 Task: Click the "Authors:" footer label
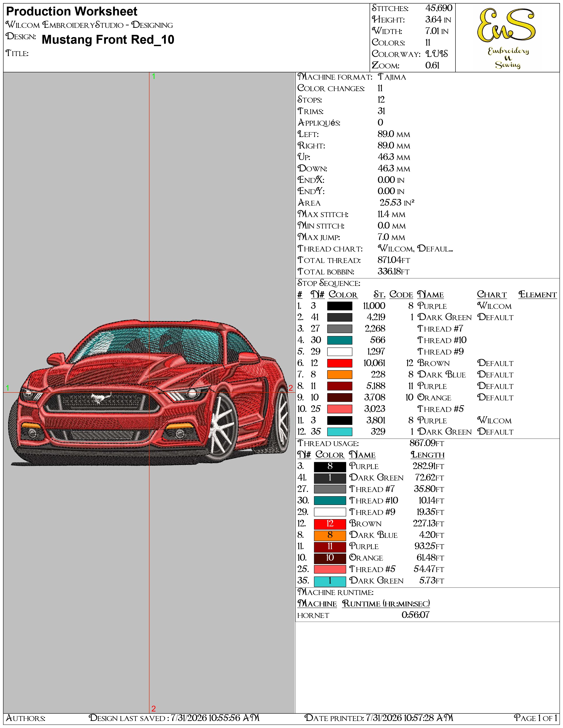26,718
